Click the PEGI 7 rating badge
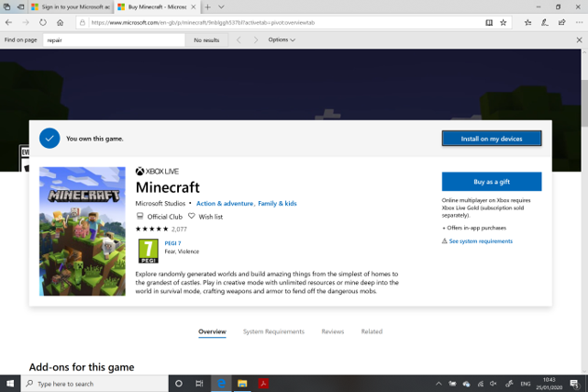The width and height of the screenshot is (588, 392). (x=149, y=251)
